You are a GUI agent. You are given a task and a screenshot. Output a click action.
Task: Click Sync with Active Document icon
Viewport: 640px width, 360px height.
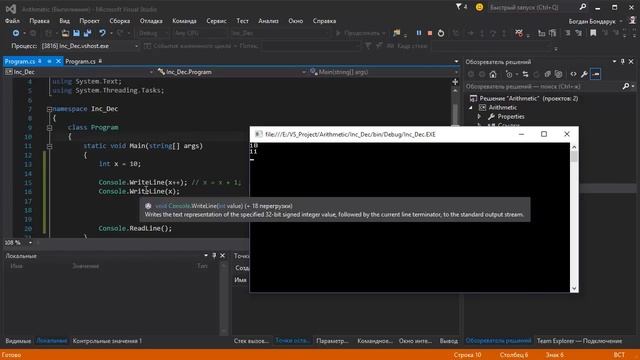pos(525,74)
